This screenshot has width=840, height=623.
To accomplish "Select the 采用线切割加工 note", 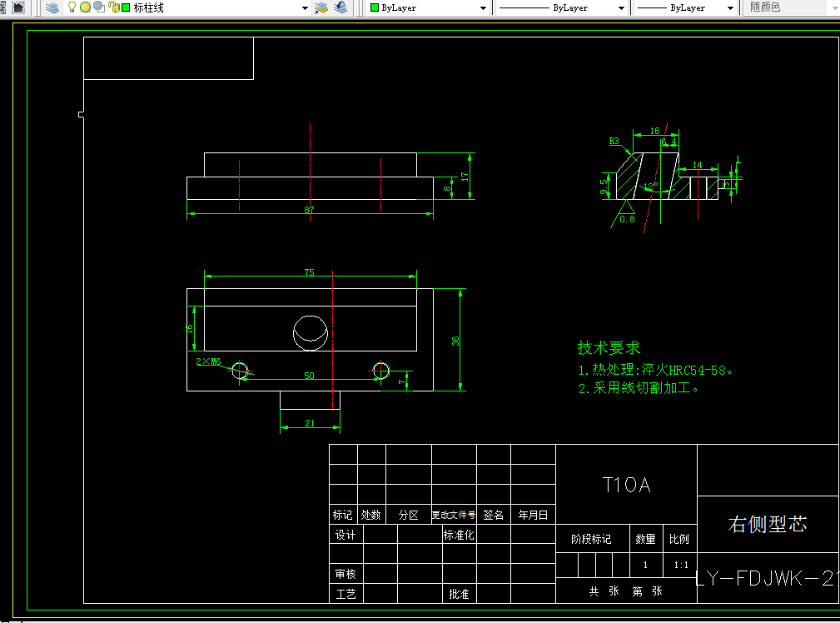I will click(638, 387).
